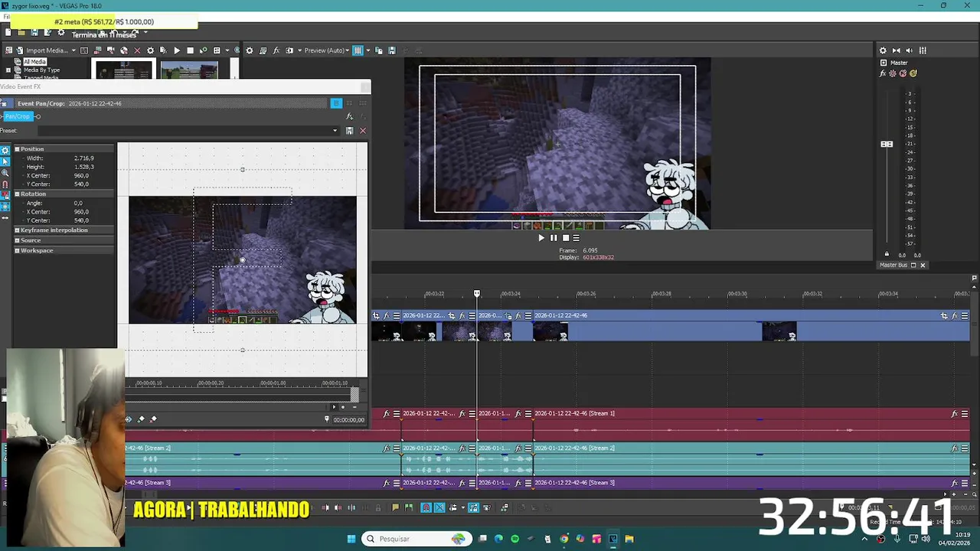Stop media preview in Project Media toolbar

pyautogui.click(x=190, y=51)
